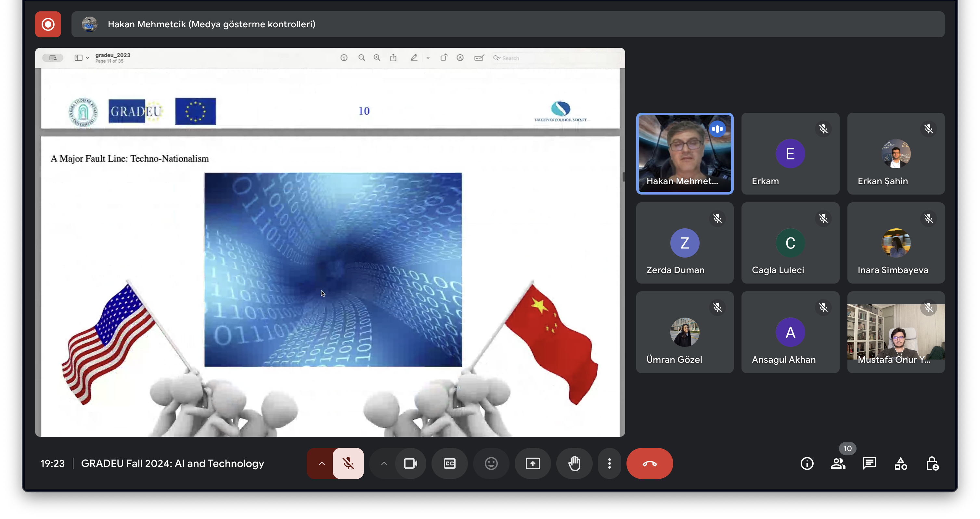Select Mustafa Onur's video tile

point(896,332)
